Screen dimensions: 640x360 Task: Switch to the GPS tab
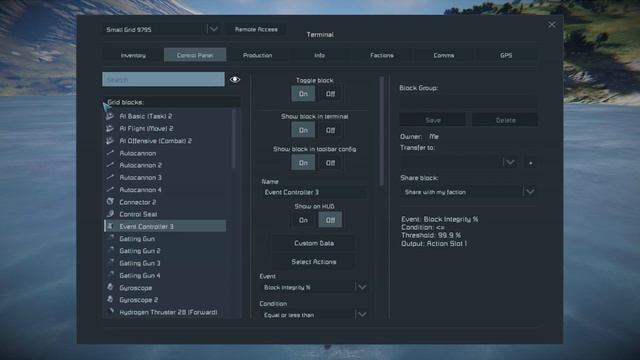506,55
